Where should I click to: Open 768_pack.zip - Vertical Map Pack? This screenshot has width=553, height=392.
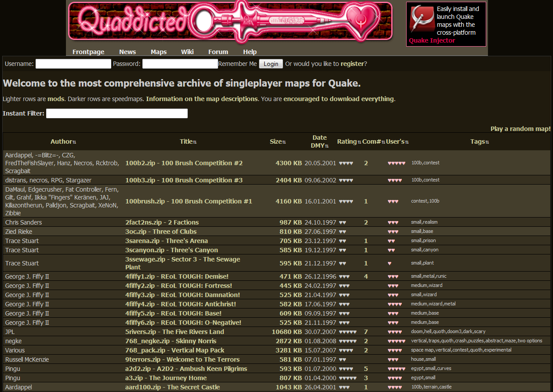(175, 350)
